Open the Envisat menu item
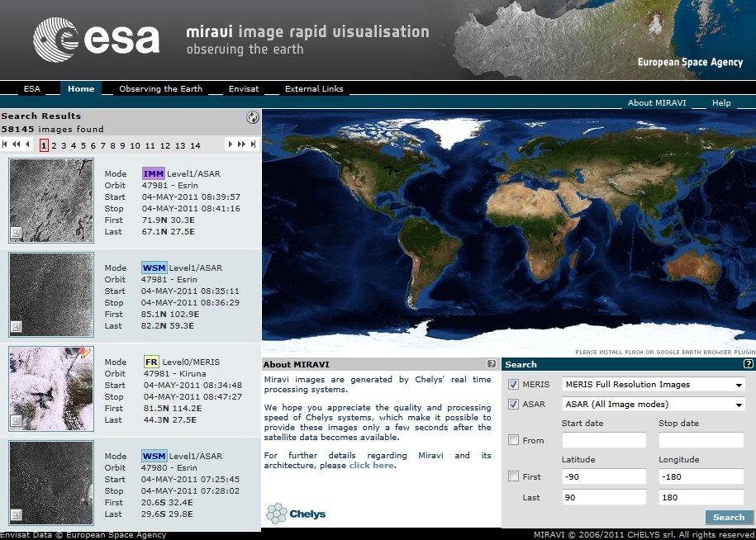The width and height of the screenshot is (756, 540). 244,88
